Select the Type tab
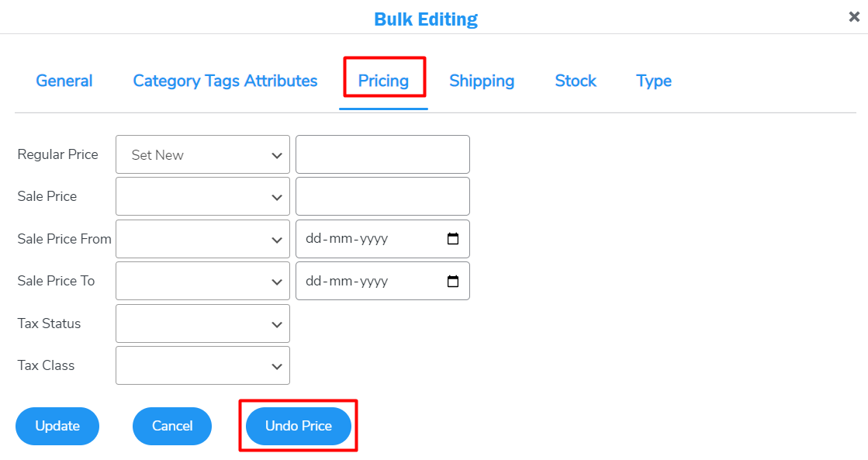The image size is (868, 460). click(653, 81)
